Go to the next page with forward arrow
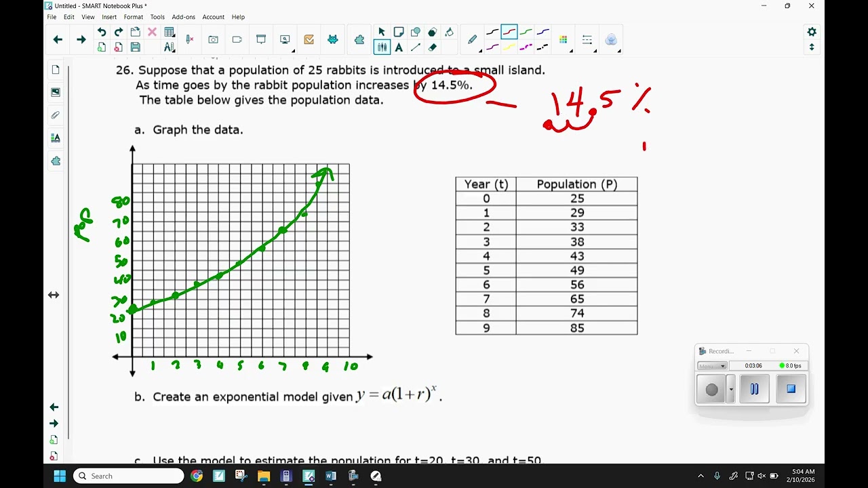The image size is (868, 488). [81, 40]
